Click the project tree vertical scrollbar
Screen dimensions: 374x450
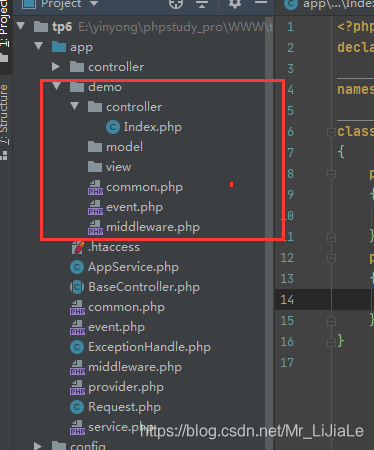coord(269,233)
